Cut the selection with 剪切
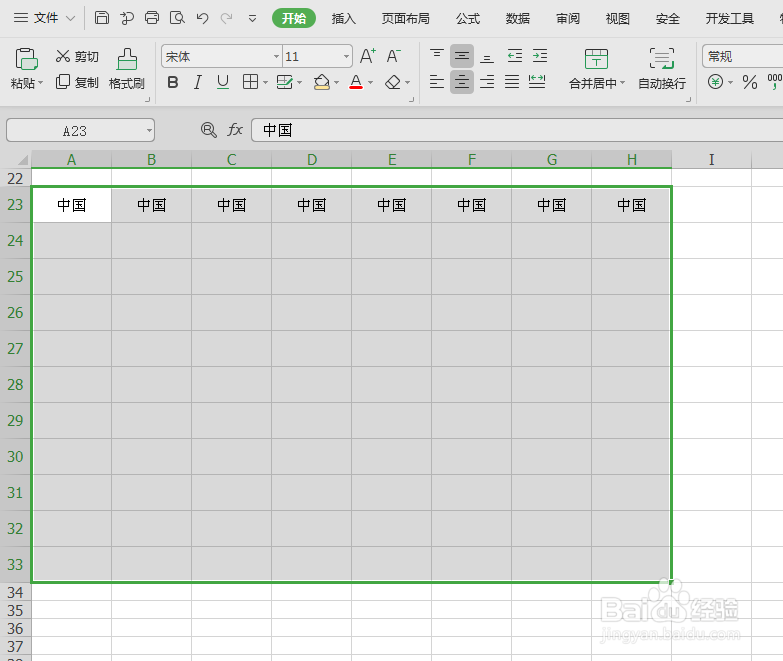This screenshot has width=783, height=661. [77, 56]
